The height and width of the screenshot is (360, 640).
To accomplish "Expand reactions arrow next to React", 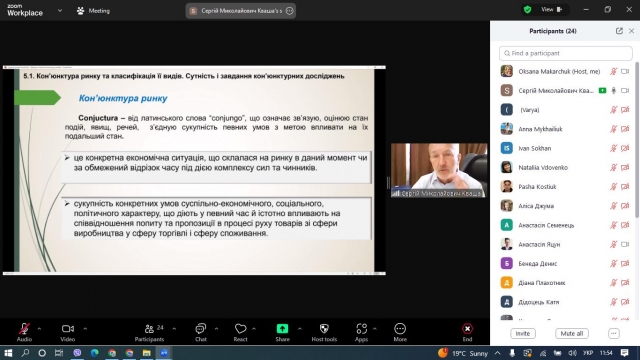I will click(x=254, y=329).
